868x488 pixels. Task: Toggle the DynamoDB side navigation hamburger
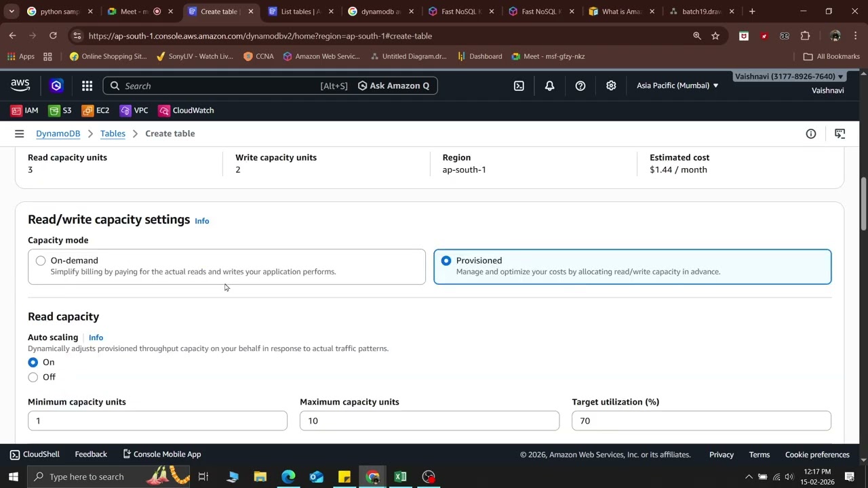click(19, 134)
